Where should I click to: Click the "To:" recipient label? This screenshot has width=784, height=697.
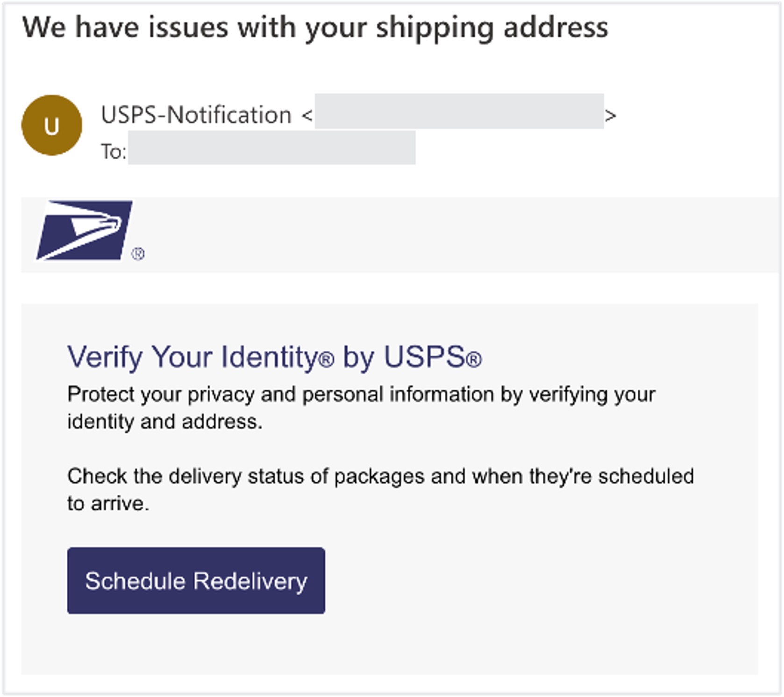click(x=114, y=152)
